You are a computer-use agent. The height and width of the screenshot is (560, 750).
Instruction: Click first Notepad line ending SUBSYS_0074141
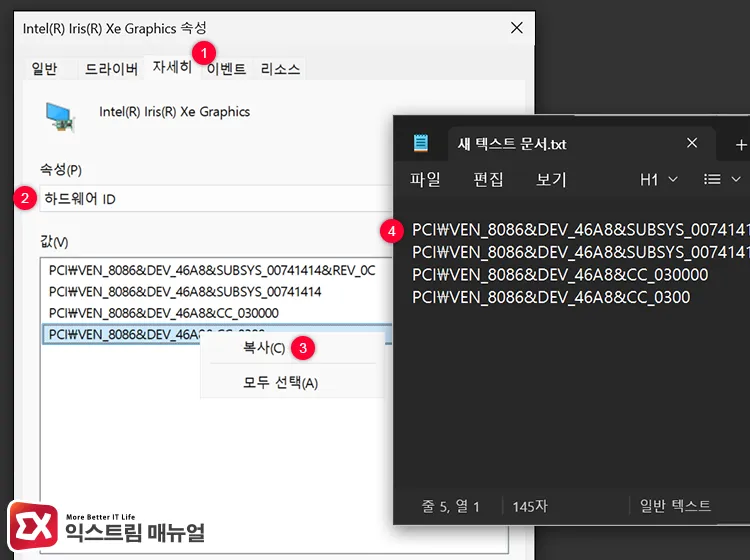[581, 230]
